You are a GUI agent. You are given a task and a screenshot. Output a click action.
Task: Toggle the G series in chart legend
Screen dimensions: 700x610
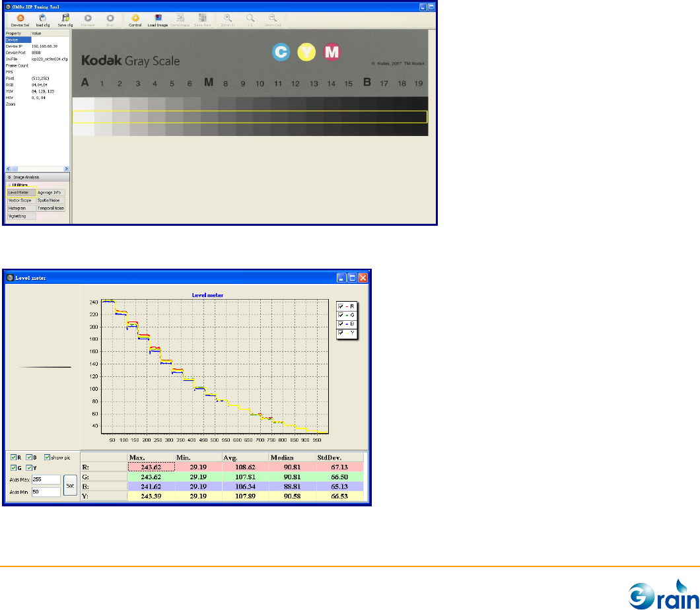click(341, 315)
